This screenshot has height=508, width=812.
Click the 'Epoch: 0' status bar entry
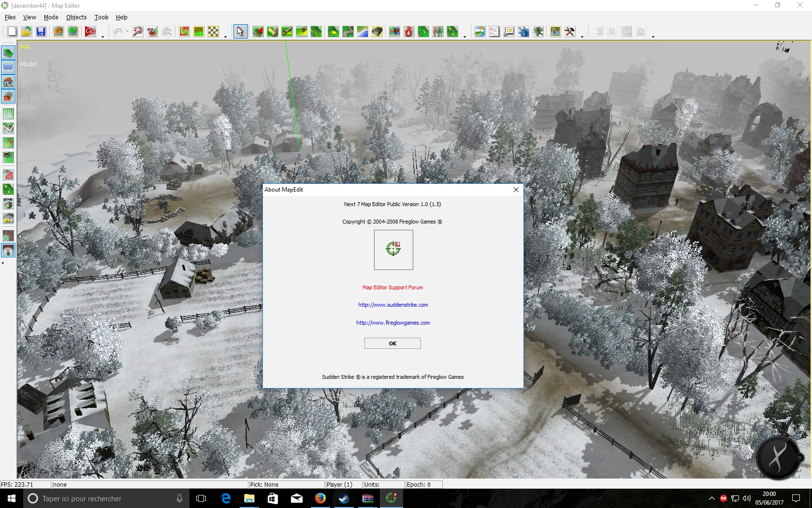tap(424, 484)
